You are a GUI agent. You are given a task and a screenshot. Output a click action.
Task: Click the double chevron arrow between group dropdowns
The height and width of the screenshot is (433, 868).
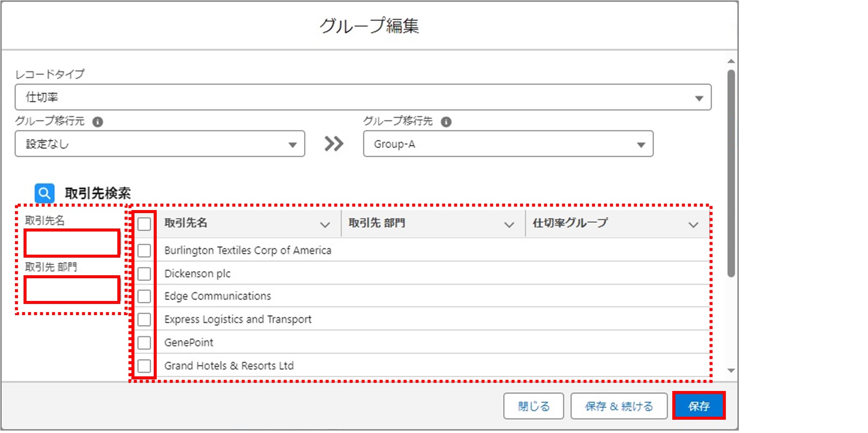(334, 144)
